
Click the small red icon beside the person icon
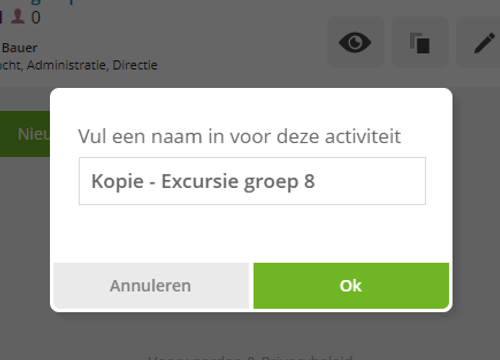(1, 17)
